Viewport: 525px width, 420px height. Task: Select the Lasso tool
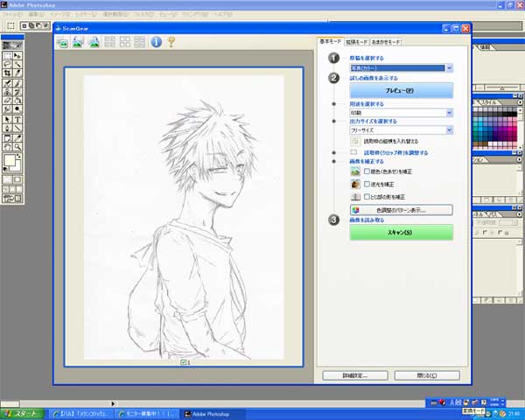point(7,64)
